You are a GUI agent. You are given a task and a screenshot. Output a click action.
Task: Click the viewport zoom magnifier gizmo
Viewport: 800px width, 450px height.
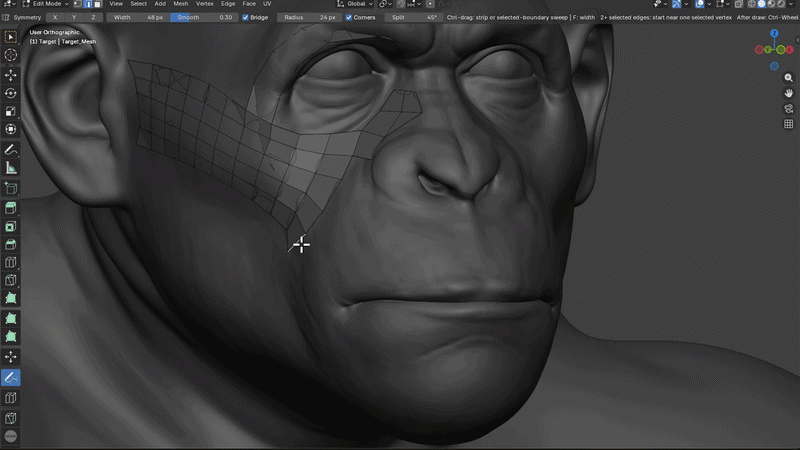pyautogui.click(x=788, y=78)
